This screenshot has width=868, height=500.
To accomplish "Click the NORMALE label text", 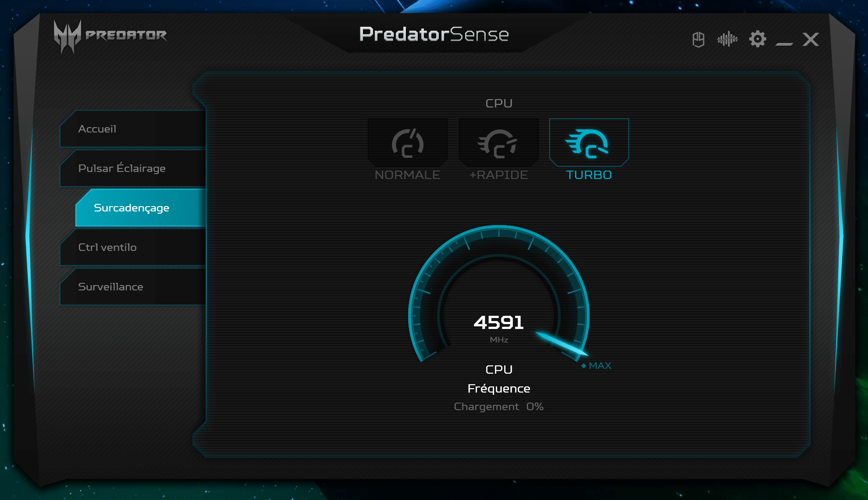I will (x=407, y=175).
